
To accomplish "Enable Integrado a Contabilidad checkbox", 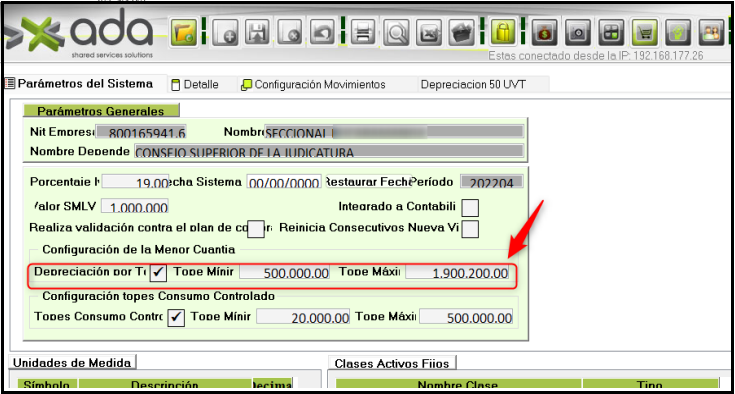I will coord(470,208).
